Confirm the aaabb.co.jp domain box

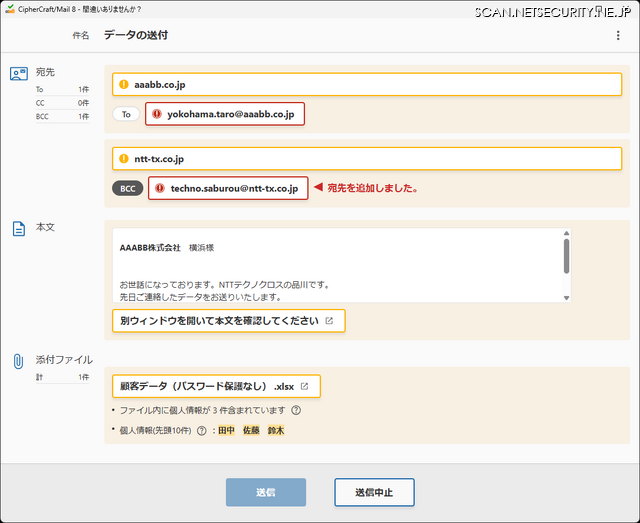[367, 85]
